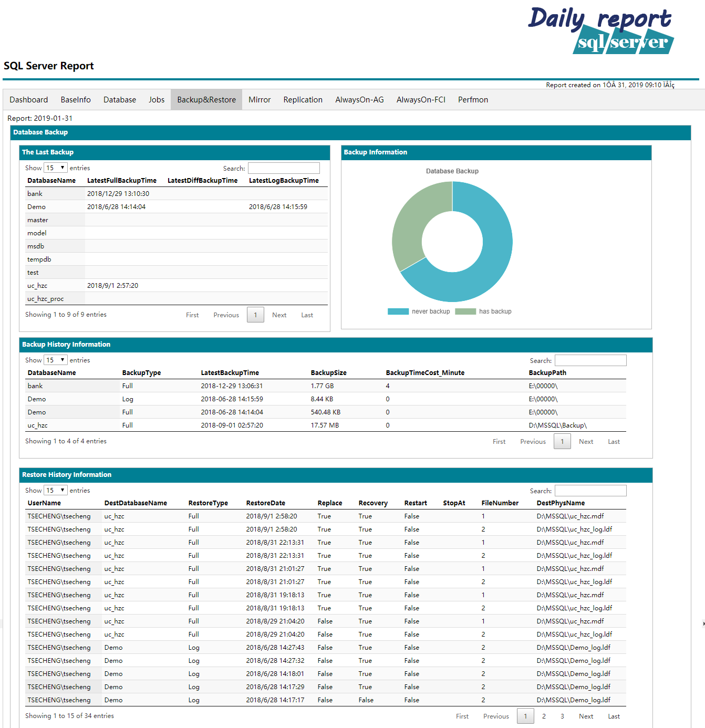Image resolution: width=705 pixels, height=728 pixels.
Task: Switch to the Replication tab
Action: pyautogui.click(x=303, y=100)
